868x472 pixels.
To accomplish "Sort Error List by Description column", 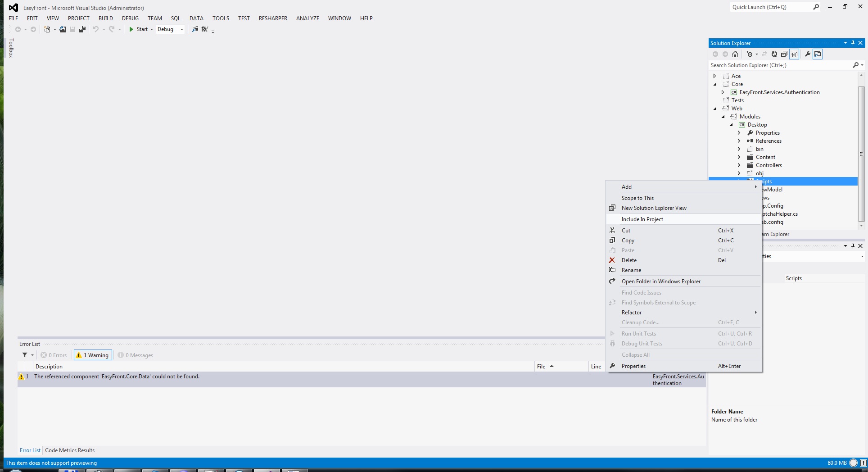I will tap(284, 367).
